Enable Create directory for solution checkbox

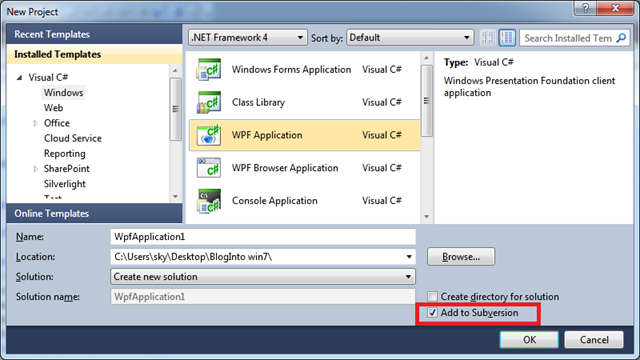point(432,296)
